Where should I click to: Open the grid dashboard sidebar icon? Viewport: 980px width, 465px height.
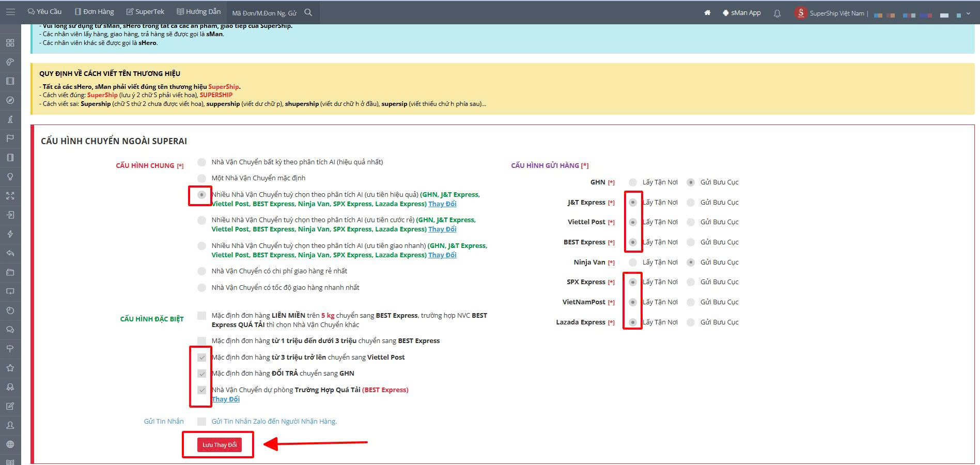click(x=10, y=43)
